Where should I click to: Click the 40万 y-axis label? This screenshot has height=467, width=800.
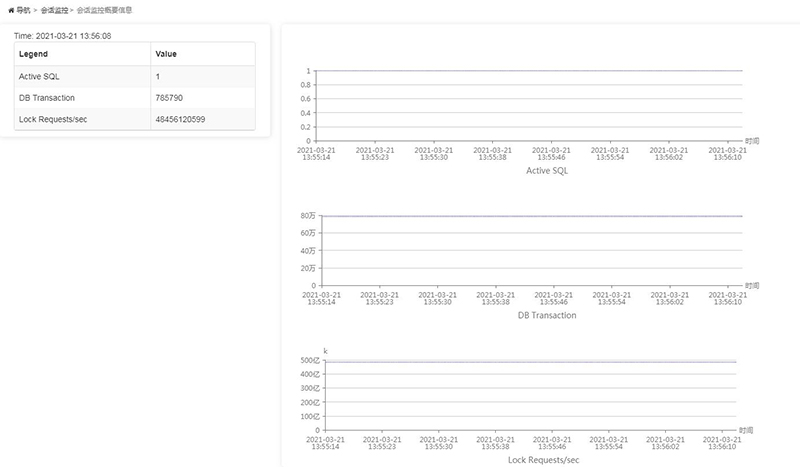point(308,251)
